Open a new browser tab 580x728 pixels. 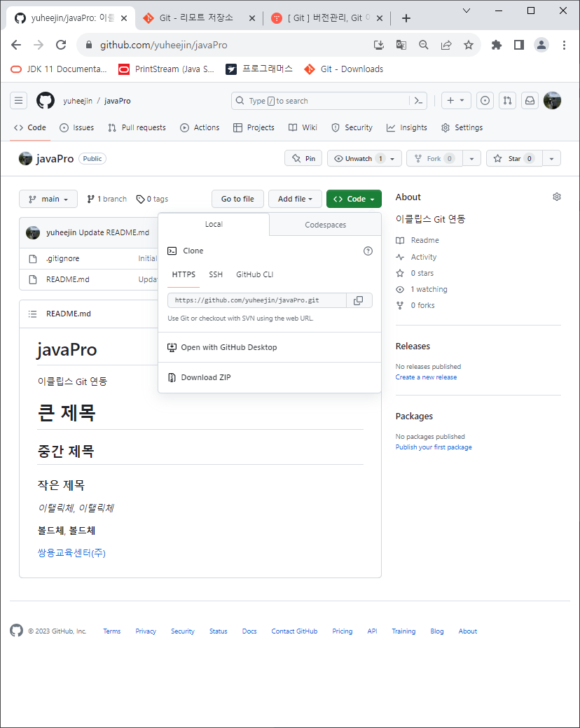tap(406, 18)
